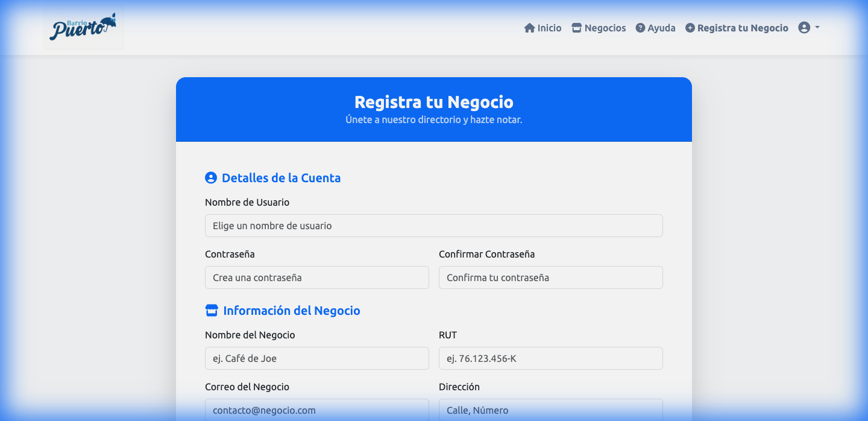Click the plus icon beside Registra tu Negocio
868x421 pixels.
(689, 27)
